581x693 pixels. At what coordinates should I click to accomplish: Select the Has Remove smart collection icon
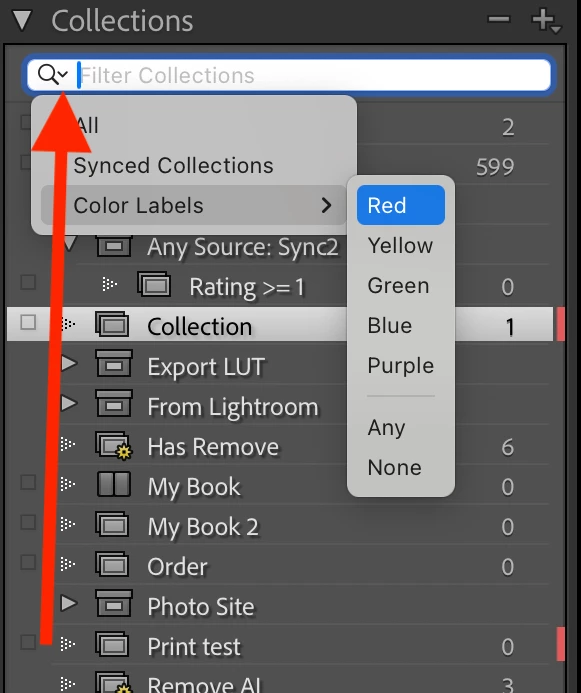[x=114, y=446]
